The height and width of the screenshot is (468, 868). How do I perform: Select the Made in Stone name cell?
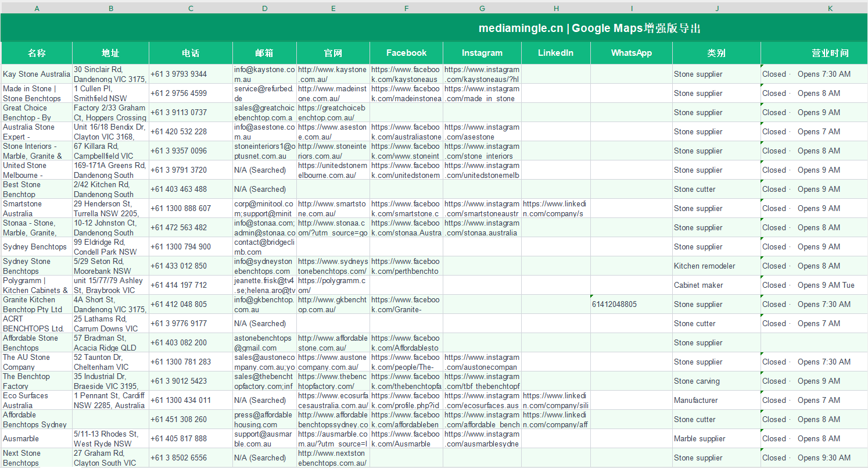coord(37,93)
